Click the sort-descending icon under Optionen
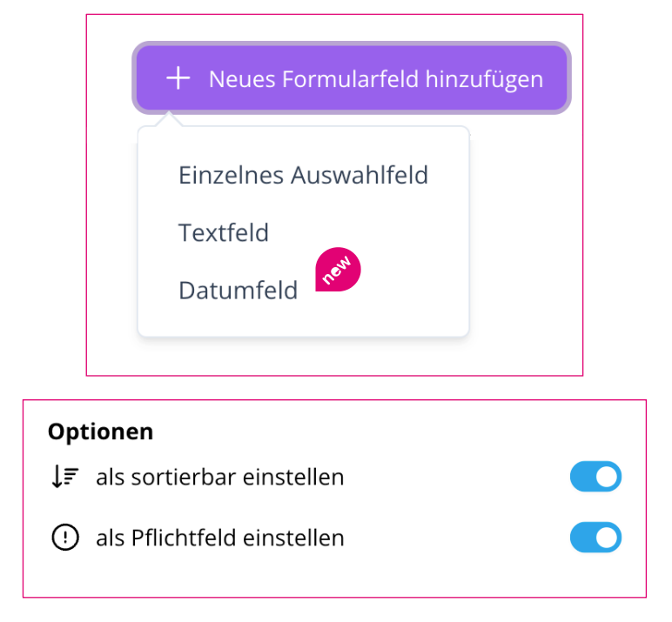The width and height of the screenshot is (672, 622). click(x=64, y=477)
